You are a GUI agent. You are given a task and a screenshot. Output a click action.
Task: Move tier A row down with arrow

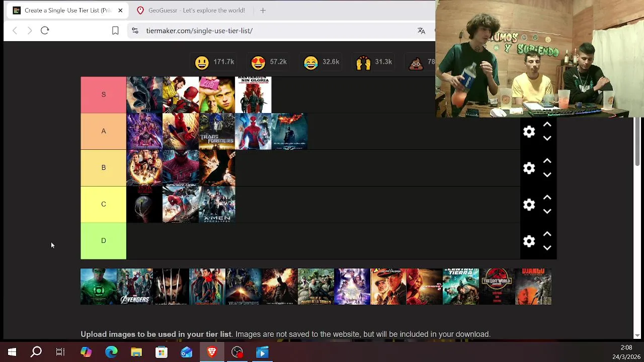click(x=547, y=138)
